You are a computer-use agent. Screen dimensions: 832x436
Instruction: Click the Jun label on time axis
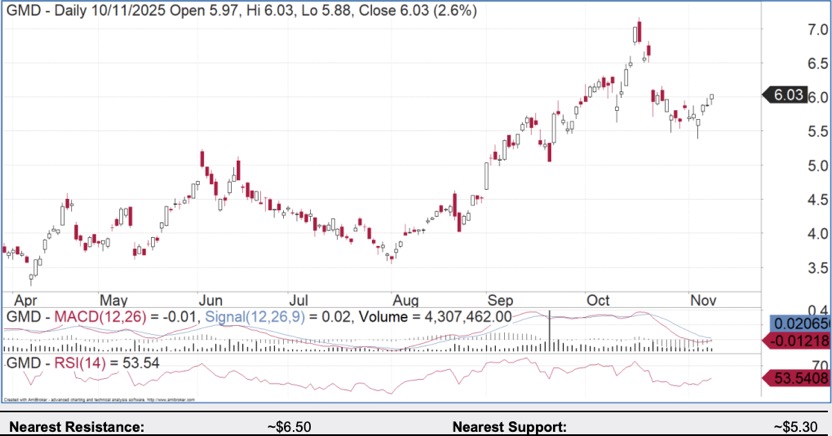pos(210,299)
